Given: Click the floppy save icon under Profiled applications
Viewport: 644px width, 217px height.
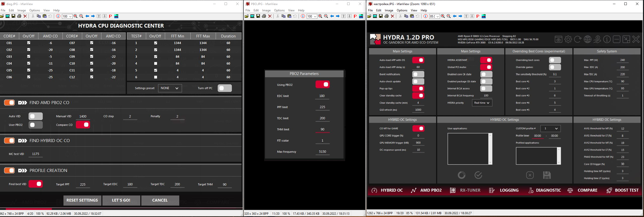Looking at the screenshot, I should pos(547,175).
